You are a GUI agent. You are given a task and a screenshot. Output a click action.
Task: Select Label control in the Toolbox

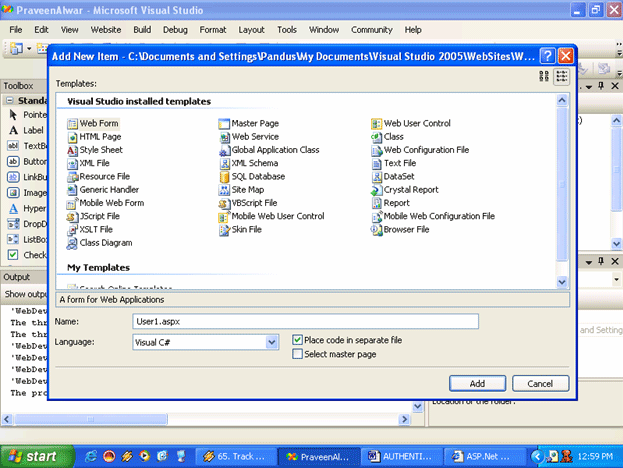(27, 130)
